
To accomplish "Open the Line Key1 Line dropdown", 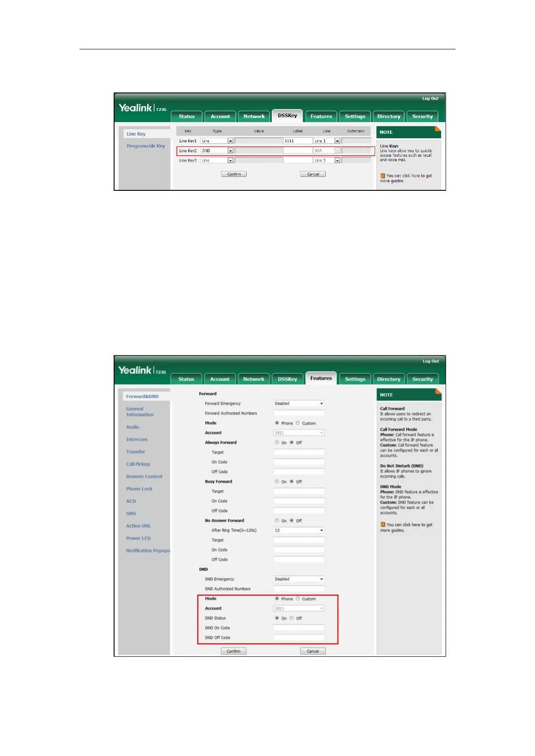I will 327,141.
